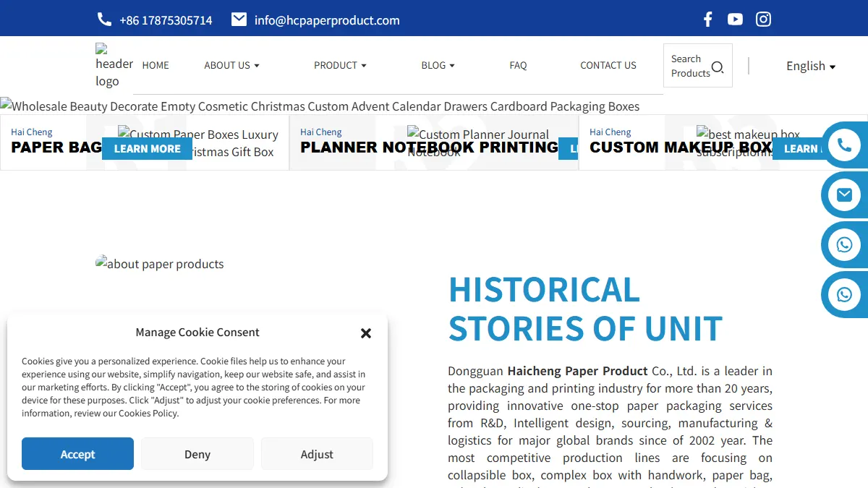Expand the Blog dropdown menu
The width and height of the screenshot is (868, 488).
(438, 65)
